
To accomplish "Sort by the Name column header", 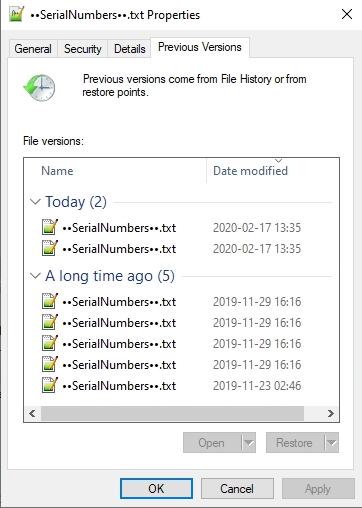I will coord(115,171).
